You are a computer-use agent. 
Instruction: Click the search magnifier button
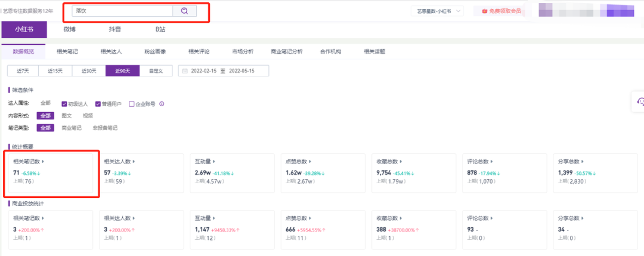[184, 11]
